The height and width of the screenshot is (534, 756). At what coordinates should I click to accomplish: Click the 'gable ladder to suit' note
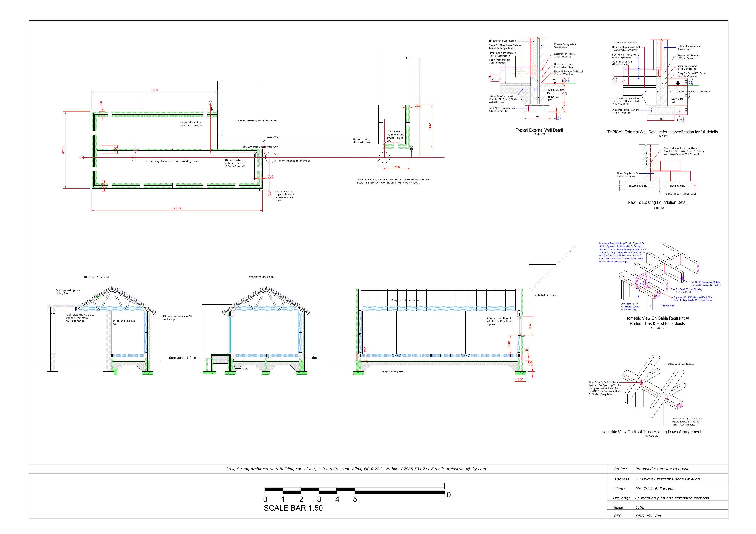click(546, 295)
